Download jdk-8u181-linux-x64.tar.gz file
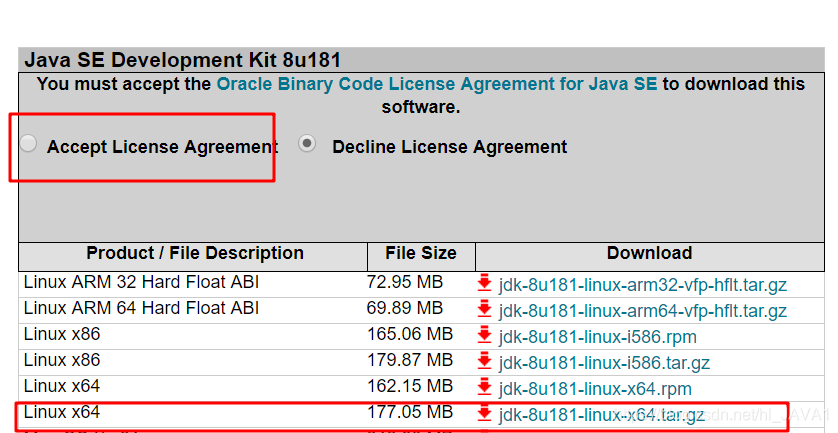 pyautogui.click(x=602, y=415)
